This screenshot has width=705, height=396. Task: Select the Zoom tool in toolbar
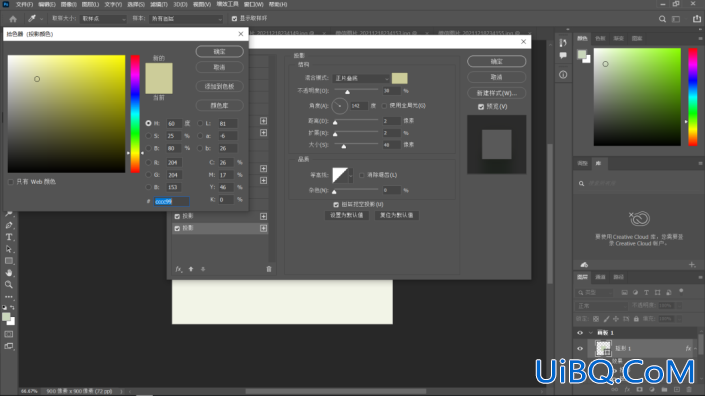tap(9, 285)
